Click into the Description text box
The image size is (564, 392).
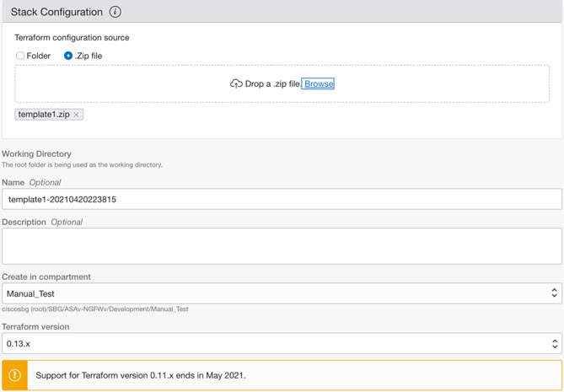282,246
